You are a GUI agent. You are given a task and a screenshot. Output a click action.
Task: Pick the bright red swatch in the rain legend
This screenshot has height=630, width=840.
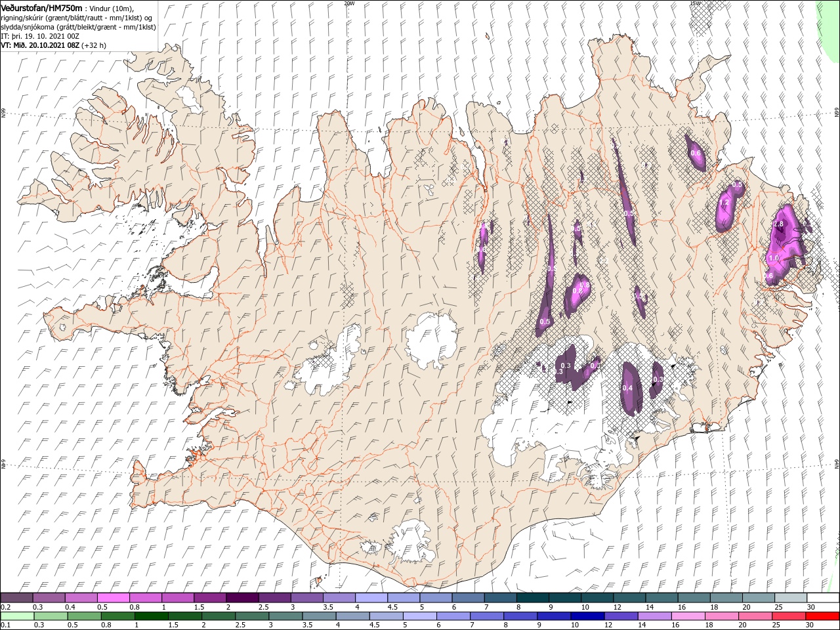pos(823,616)
